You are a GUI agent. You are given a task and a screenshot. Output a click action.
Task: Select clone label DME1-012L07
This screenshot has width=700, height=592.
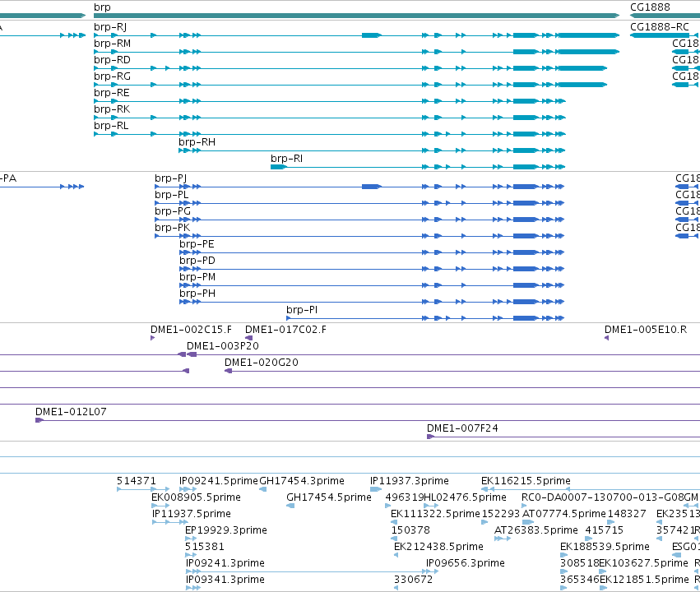[71, 412]
